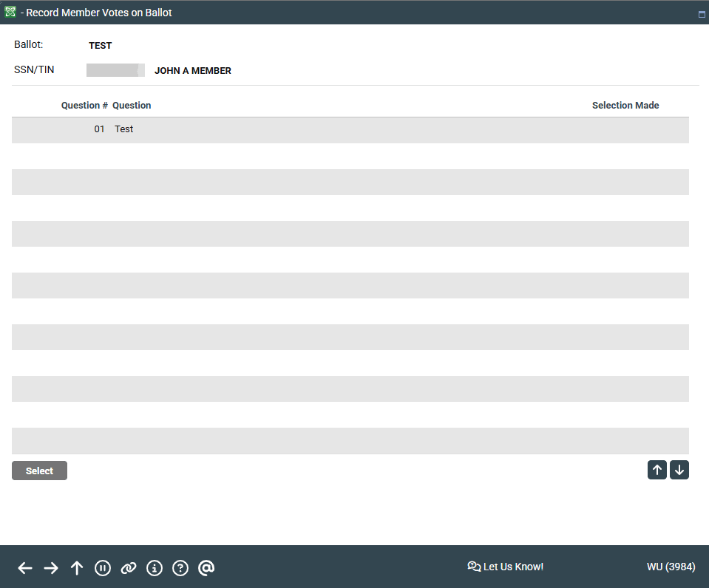This screenshot has height=588, width=709.
Task: Click the @ symbol icon
Action: click(206, 567)
